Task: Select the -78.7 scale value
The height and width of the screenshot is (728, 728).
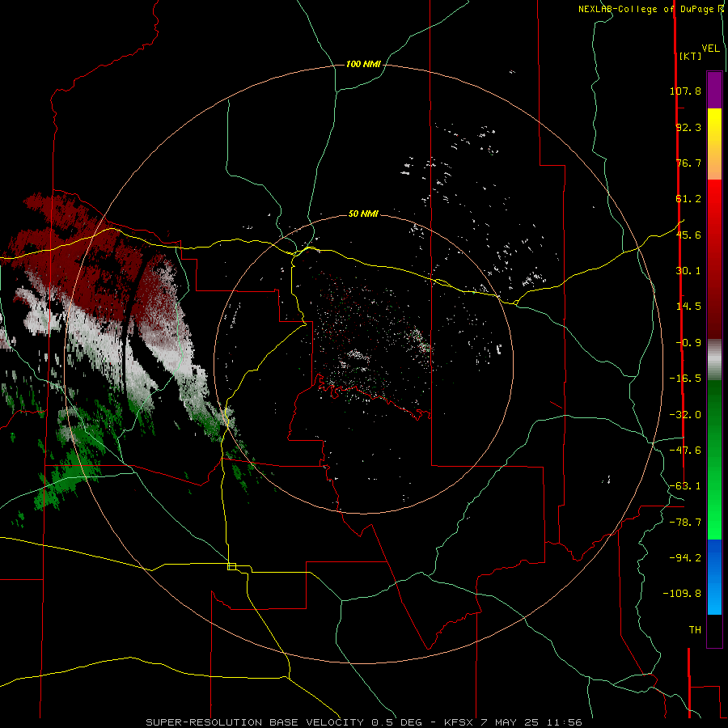Action: 685,522
